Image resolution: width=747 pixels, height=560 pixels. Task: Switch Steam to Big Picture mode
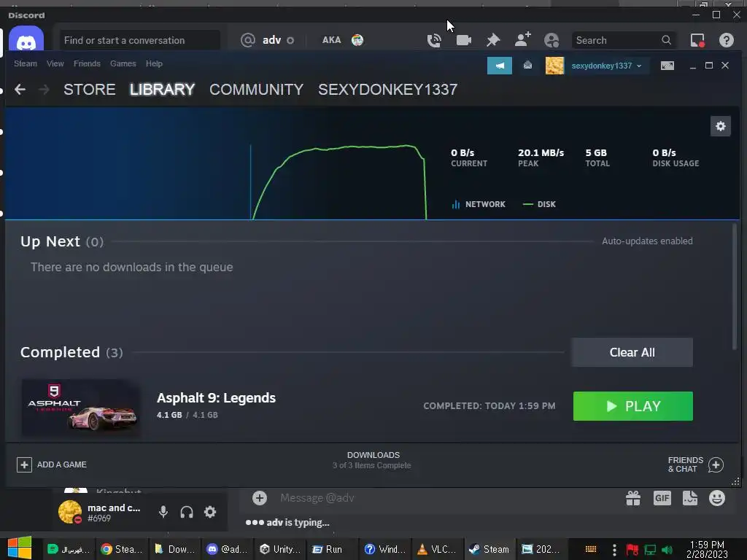[667, 66]
